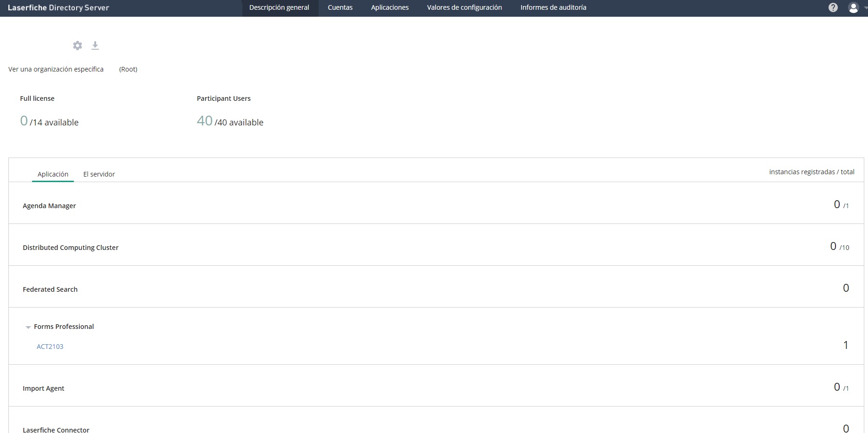Click the Forms Professional count of 1
Viewport: 868px width, 433px height.
846,345
